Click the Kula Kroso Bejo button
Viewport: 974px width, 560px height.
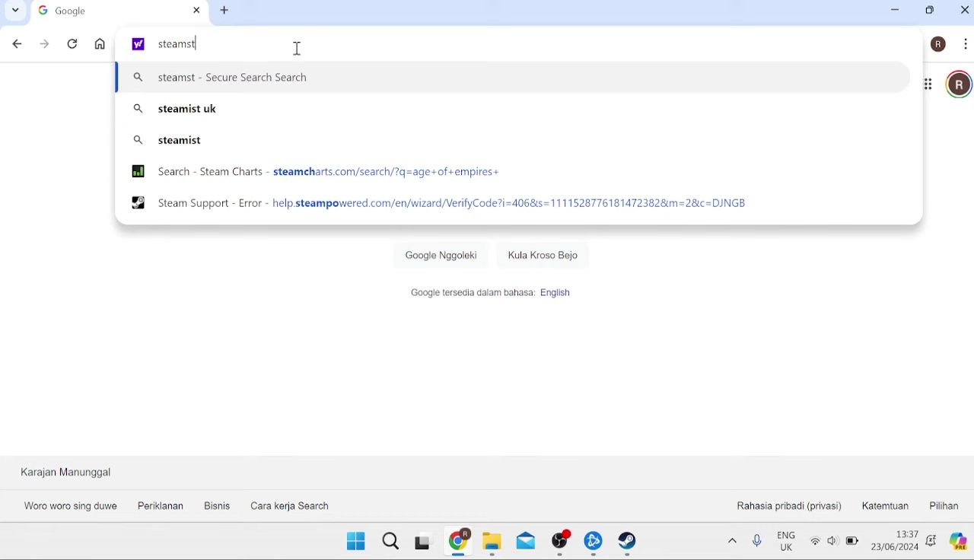[x=543, y=255]
